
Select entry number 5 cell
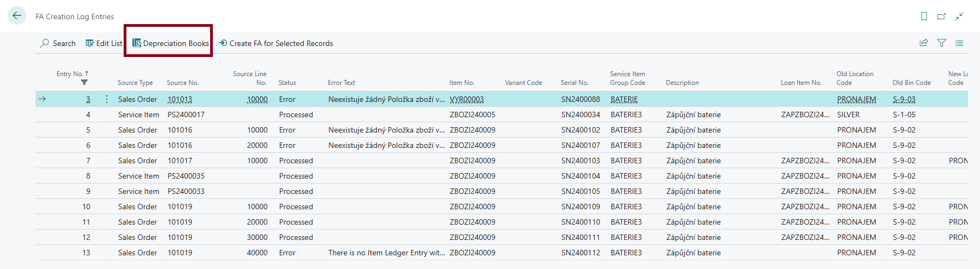(88, 130)
